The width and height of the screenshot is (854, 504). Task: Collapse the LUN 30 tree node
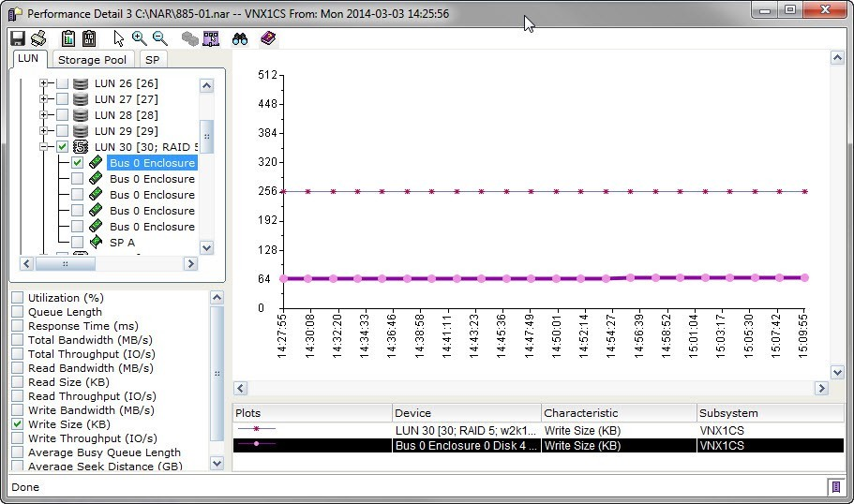(x=43, y=147)
